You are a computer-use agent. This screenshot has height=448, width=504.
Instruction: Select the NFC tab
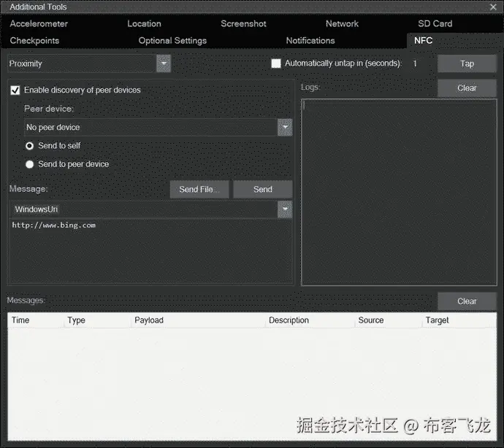point(423,41)
